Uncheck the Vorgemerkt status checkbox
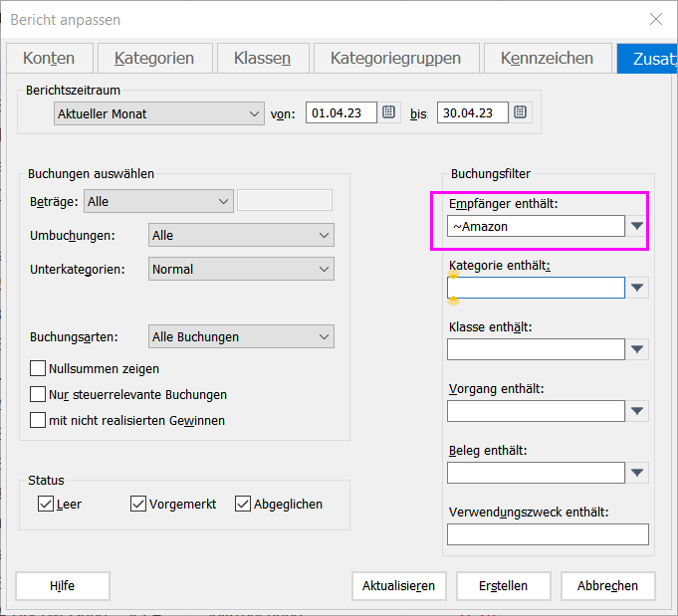The width and height of the screenshot is (678, 616). pos(138,504)
